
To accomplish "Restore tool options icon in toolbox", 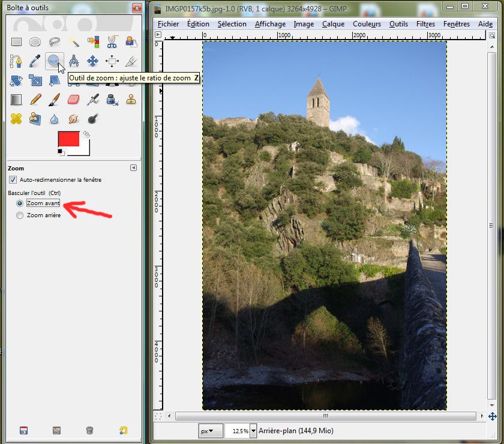I will [x=56, y=430].
